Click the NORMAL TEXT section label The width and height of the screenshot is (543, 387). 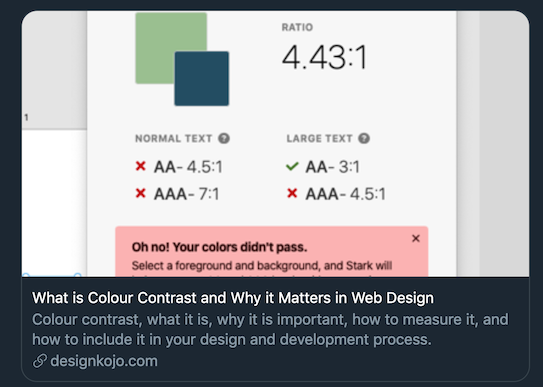173,138
